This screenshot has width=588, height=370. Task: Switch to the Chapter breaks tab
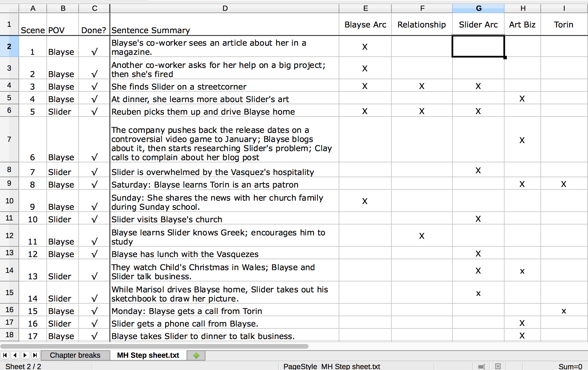(x=75, y=355)
